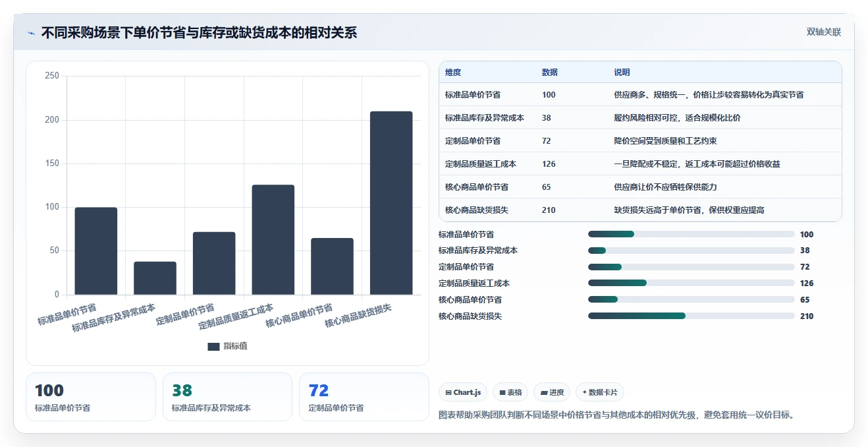Click the 说明 table column header
The height and width of the screenshot is (447, 868).
coord(622,73)
